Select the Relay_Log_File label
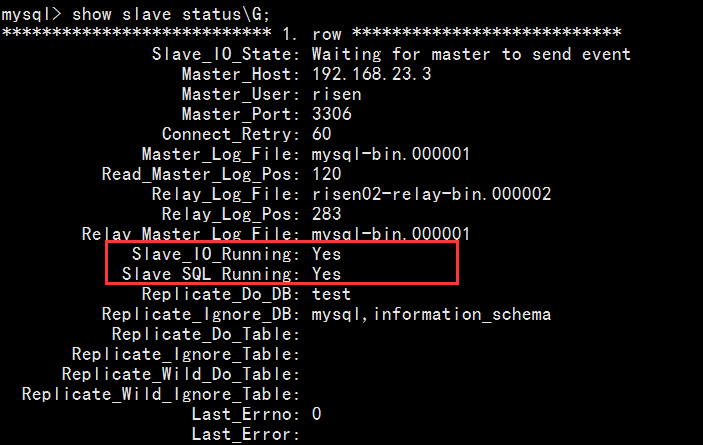This screenshot has height=445, width=703. click(x=226, y=194)
